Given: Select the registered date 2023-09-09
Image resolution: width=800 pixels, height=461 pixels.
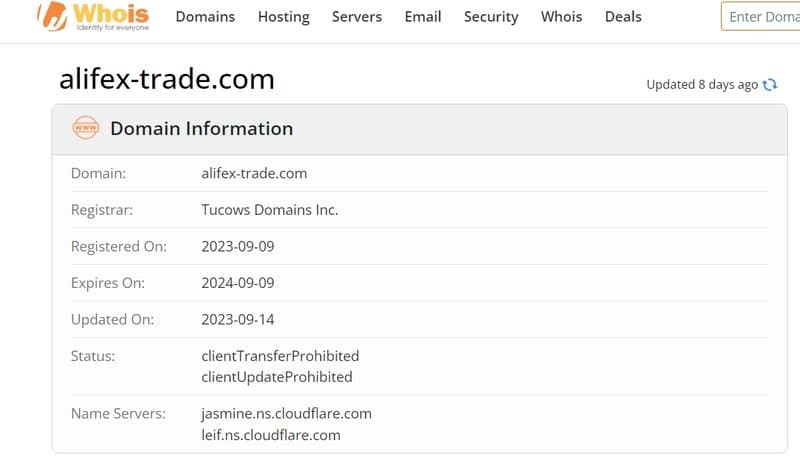Looking at the screenshot, I should click(x=238, y=246).
